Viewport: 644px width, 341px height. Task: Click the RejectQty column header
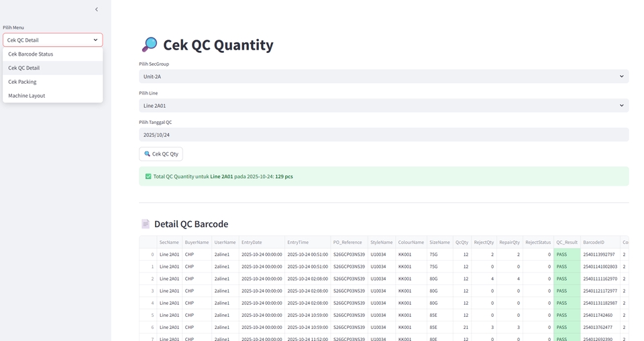[x=484, y=243]
